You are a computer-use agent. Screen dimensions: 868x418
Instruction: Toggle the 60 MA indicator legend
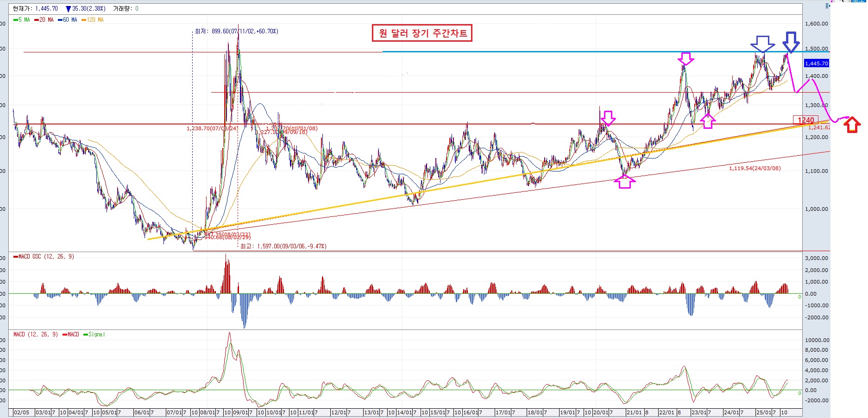point(69,20)
